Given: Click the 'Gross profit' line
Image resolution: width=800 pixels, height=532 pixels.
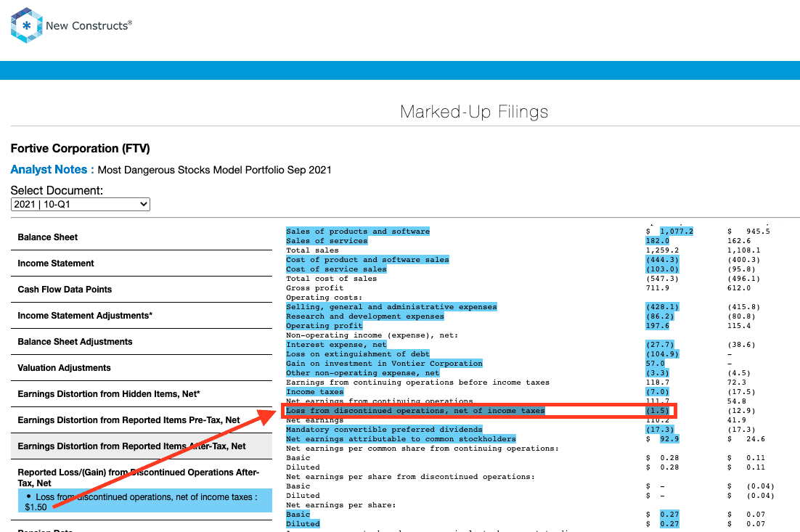Looking at the screenshot, I should pos(315,288).
